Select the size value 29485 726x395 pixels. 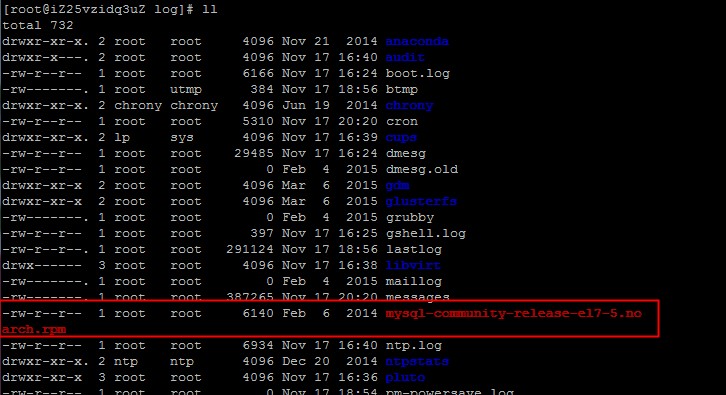click(x=254, y=153)
